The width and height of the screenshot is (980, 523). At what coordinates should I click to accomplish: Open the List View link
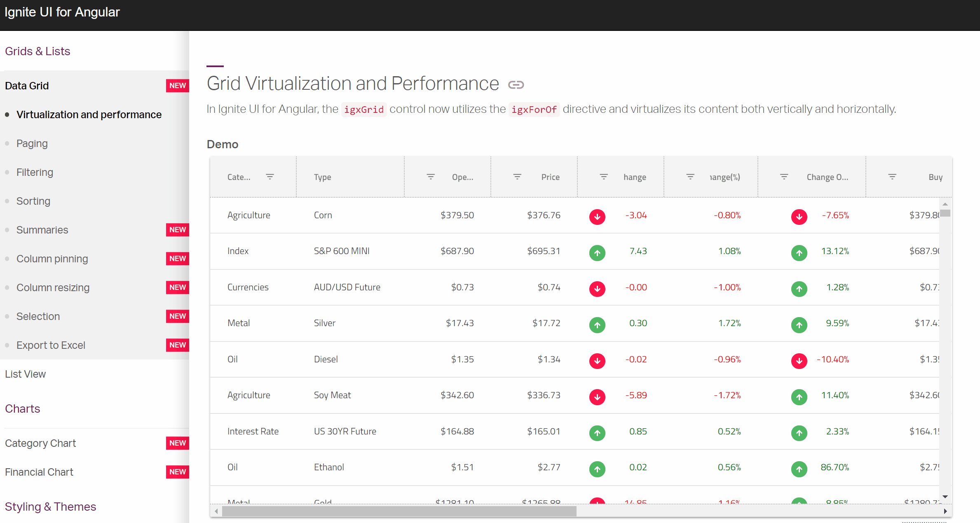pos(25,374)
